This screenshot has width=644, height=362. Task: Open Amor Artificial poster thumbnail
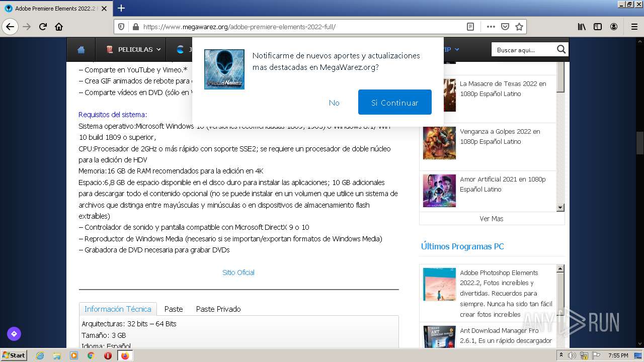tap(439, 191)
